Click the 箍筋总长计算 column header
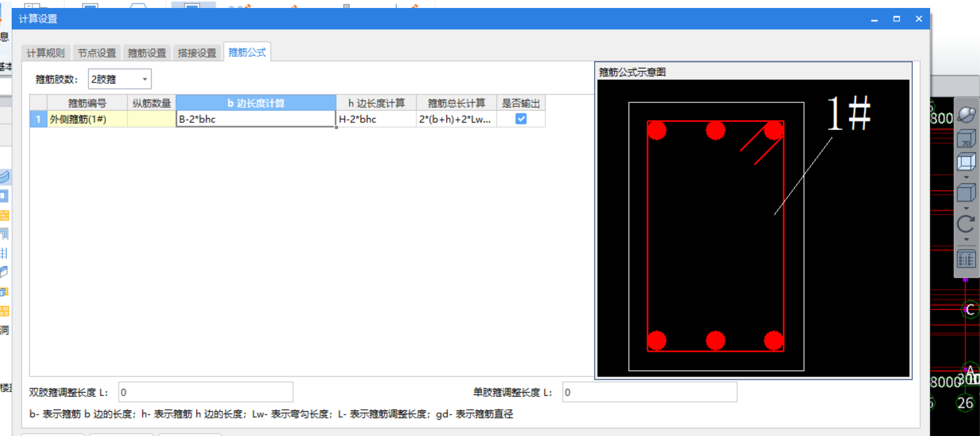980x436 pixels. (456, 103)
